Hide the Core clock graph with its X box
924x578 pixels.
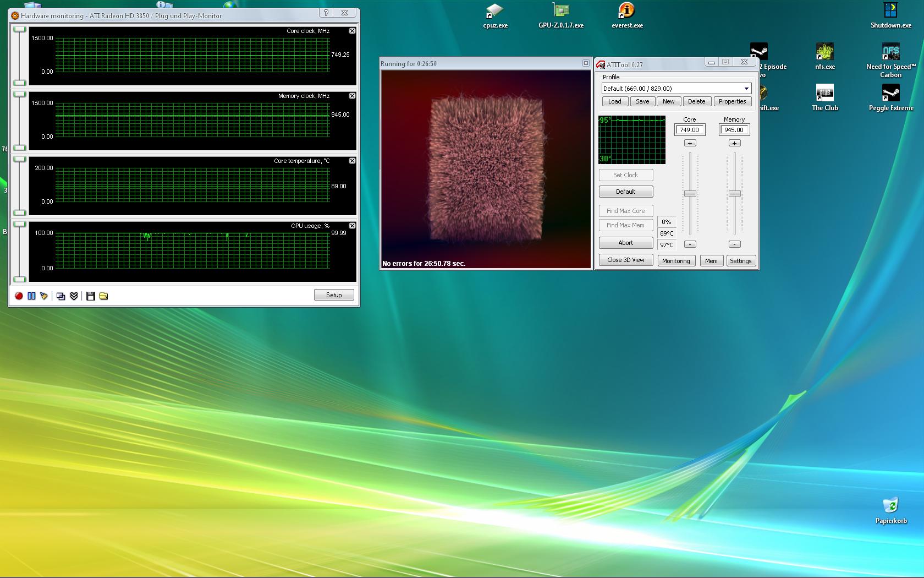coord(352,31)
